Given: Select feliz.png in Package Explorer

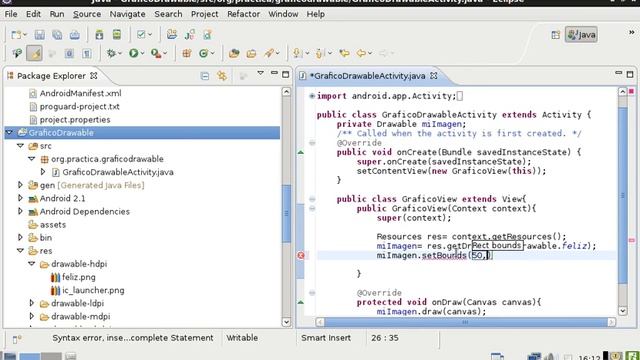Looking at the screenshot, I should (73, 277).
